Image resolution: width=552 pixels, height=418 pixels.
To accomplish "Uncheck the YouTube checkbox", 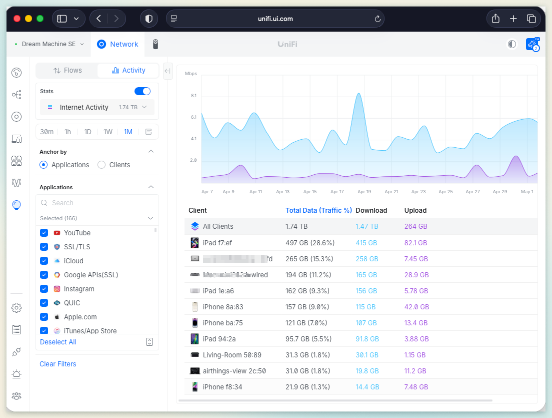I will click(44, 233).
